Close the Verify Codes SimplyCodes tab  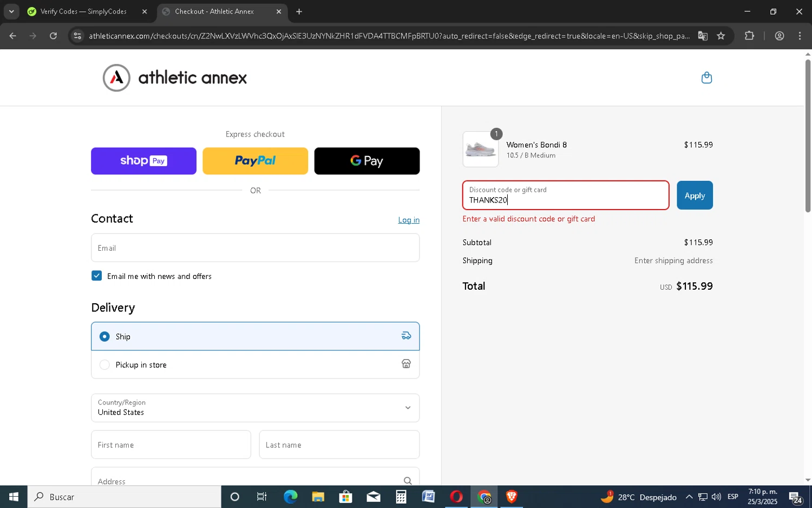click(145, 11)
